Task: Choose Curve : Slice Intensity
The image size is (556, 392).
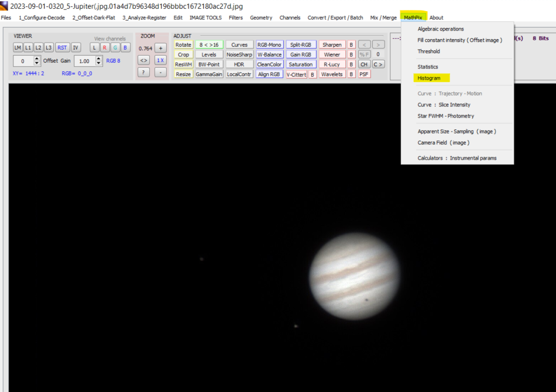Action: point(444,105)
